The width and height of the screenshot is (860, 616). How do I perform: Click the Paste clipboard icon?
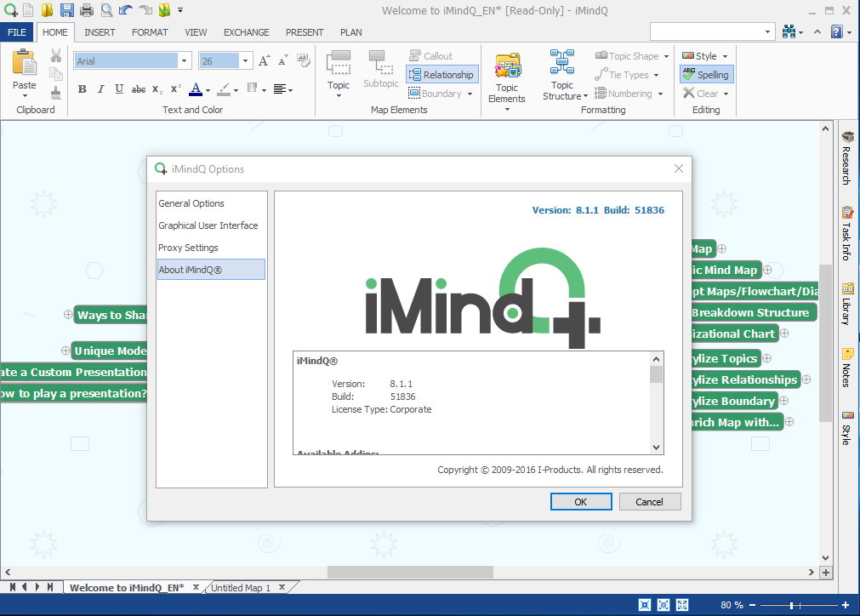(x=24, y=62)
